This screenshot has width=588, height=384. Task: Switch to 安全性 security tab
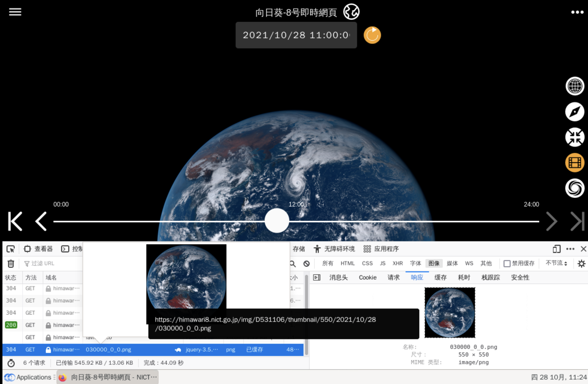click(520, 277)
